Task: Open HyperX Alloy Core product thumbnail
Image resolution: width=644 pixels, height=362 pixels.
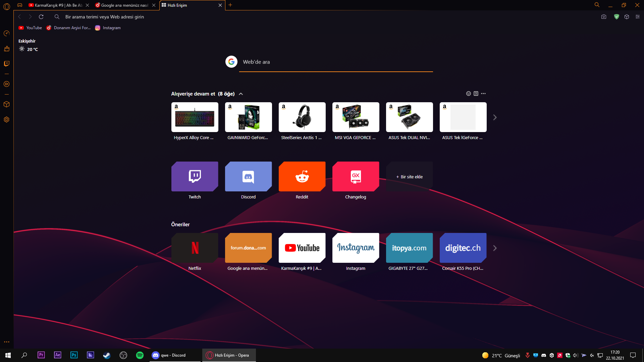Action: click(195, 117)
